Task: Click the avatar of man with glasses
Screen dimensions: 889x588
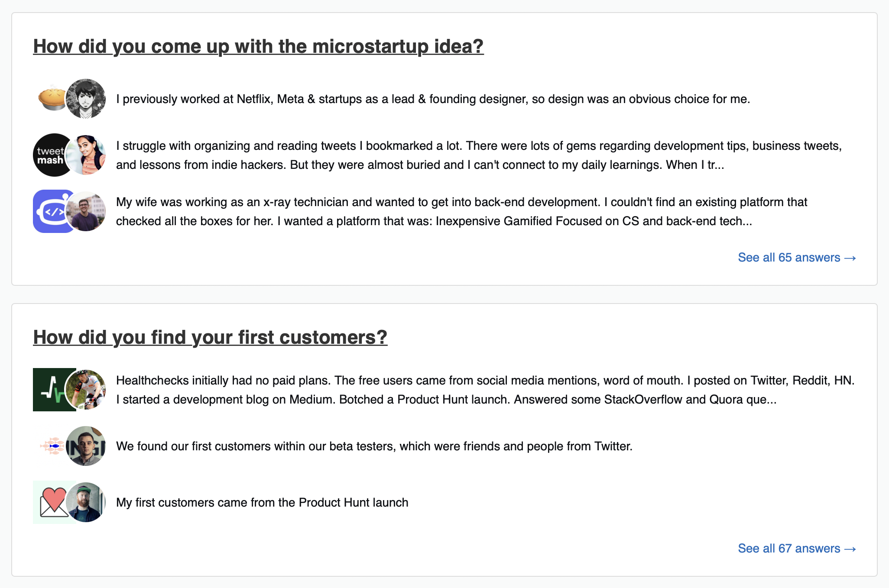Action: 86,211
